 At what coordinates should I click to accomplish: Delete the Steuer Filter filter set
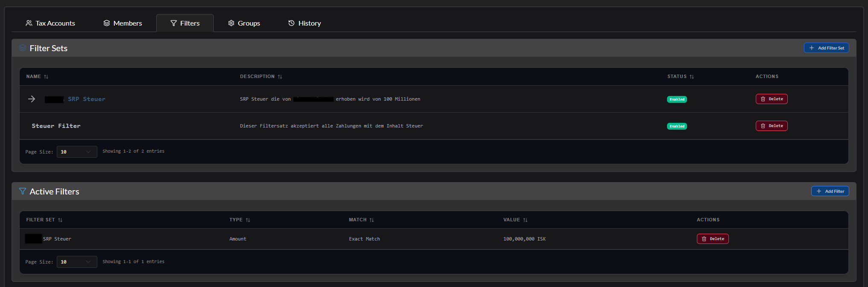pos(772,126)
